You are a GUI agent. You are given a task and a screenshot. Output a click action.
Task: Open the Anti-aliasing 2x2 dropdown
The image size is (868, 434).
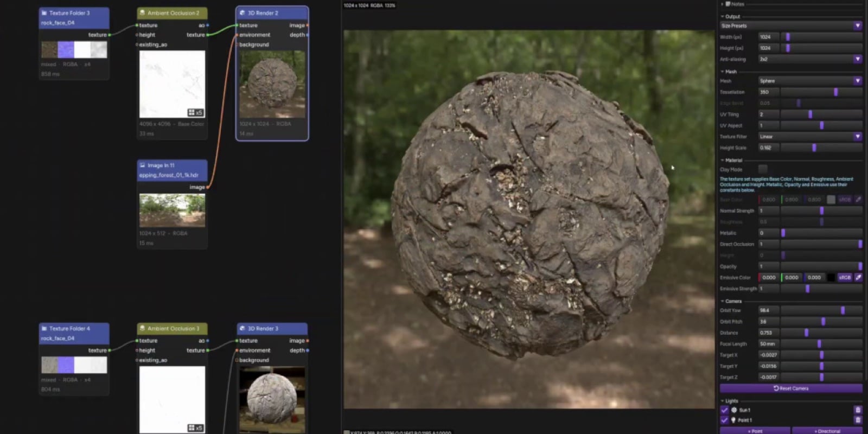[810, 59]
